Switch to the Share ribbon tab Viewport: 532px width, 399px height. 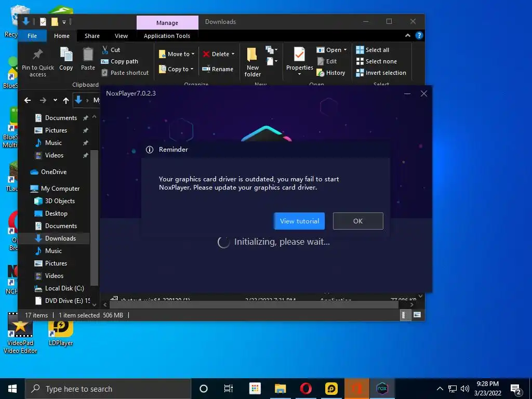tap(92, 36)
